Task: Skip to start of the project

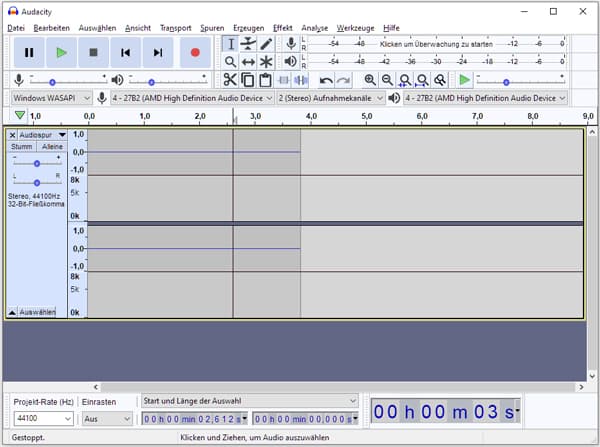Action: click(x=126, y=52)
